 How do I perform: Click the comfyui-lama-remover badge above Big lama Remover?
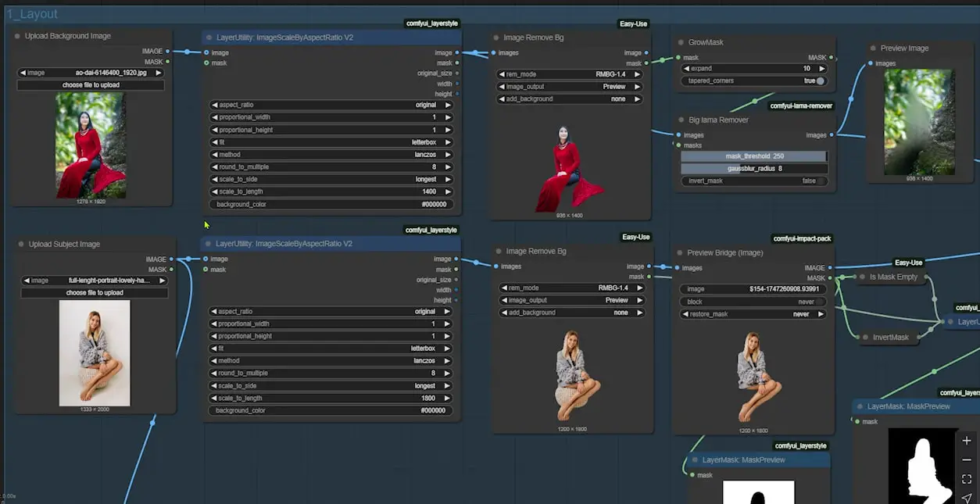[x=802, y=105]
